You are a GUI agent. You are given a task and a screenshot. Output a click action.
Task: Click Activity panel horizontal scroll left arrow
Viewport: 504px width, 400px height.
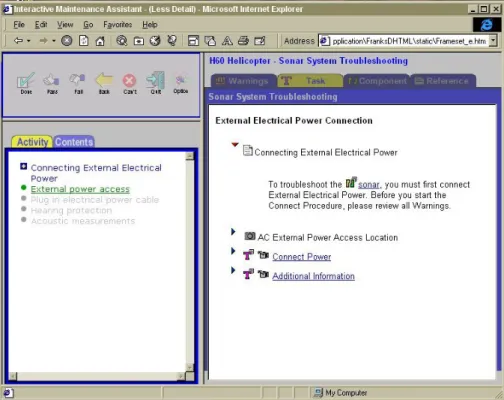click(13, 376)
